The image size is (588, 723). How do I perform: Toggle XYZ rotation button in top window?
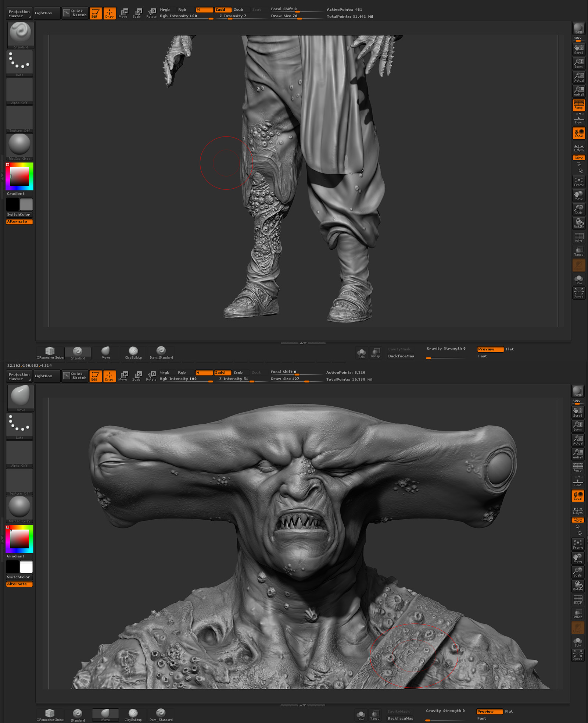click(x=579, y=157)
